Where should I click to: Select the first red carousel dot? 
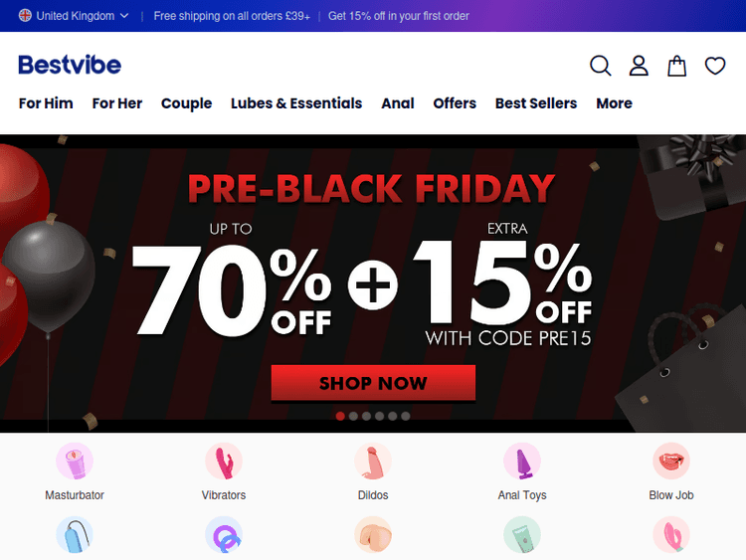(x=340, y=416)
